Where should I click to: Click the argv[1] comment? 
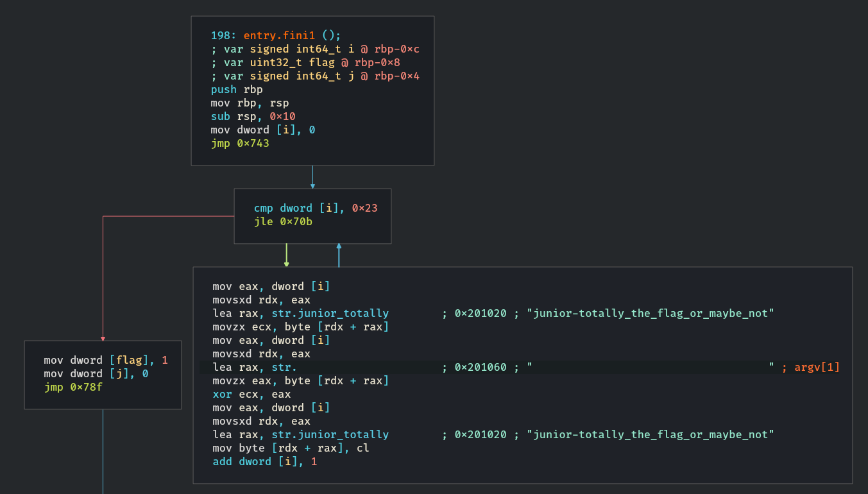[817, 368]
